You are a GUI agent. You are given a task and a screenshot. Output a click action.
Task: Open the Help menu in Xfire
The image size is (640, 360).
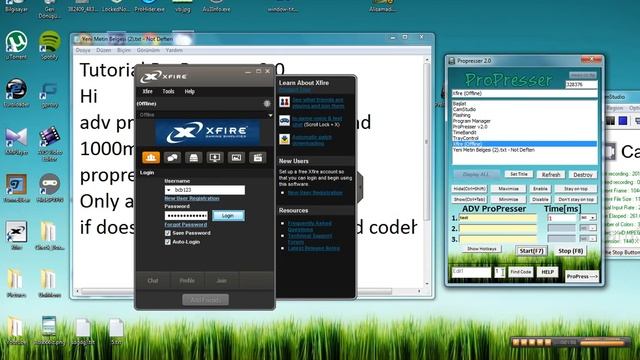(189, 91)
